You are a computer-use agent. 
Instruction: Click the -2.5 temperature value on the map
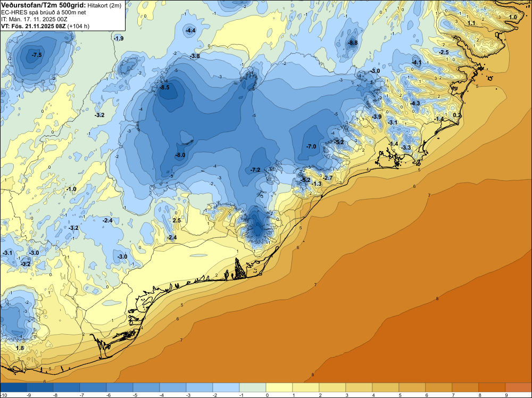(444, 52)
